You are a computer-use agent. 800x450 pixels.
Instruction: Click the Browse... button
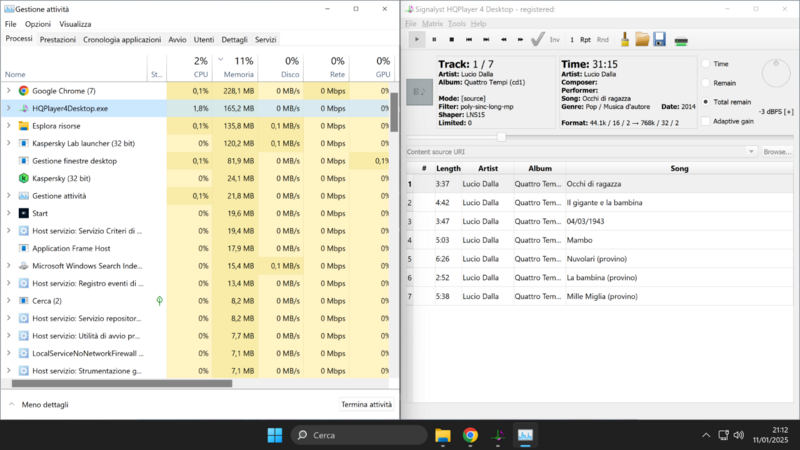click(777, 151)
